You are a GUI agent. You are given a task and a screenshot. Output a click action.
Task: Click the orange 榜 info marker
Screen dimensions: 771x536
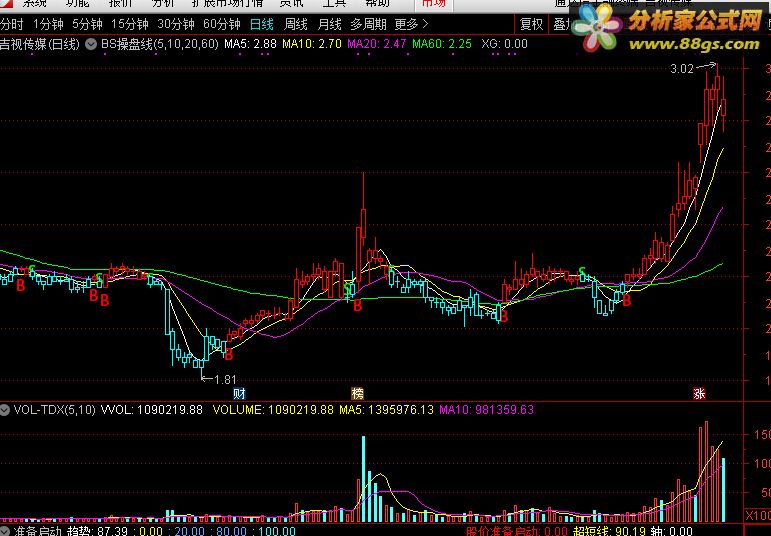pos(357,393)
